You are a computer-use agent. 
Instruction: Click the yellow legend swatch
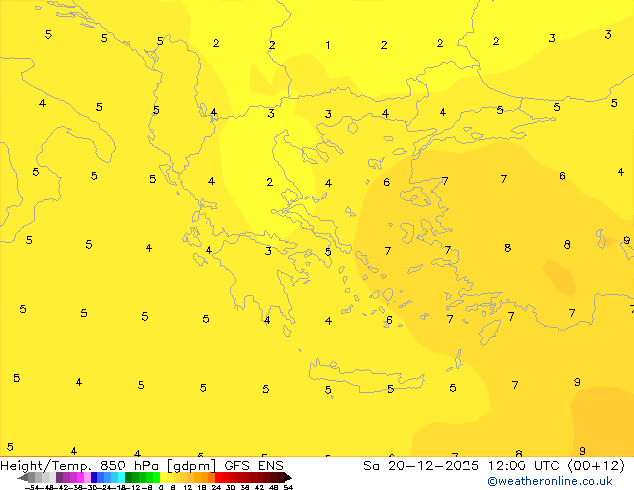(x=163, y=477)
